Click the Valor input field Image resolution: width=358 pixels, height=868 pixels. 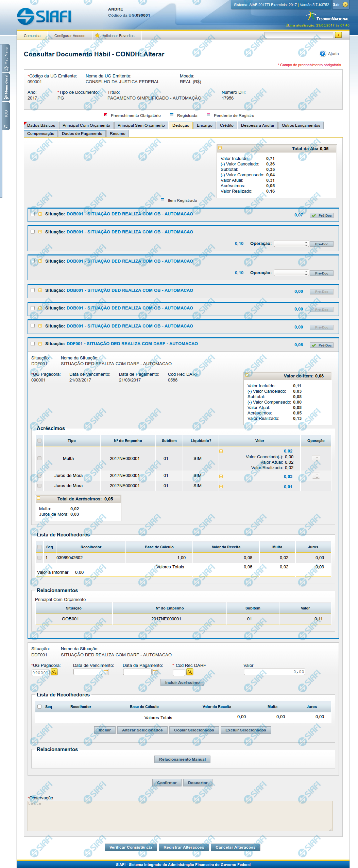click(x=274, y=672)
